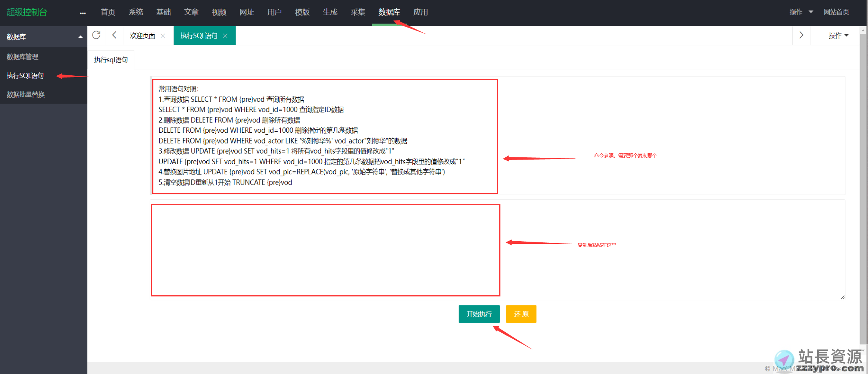The width and height of the screenshot is (868, 374).
Task: Click the refresh page icon
Action: point(96,35)
